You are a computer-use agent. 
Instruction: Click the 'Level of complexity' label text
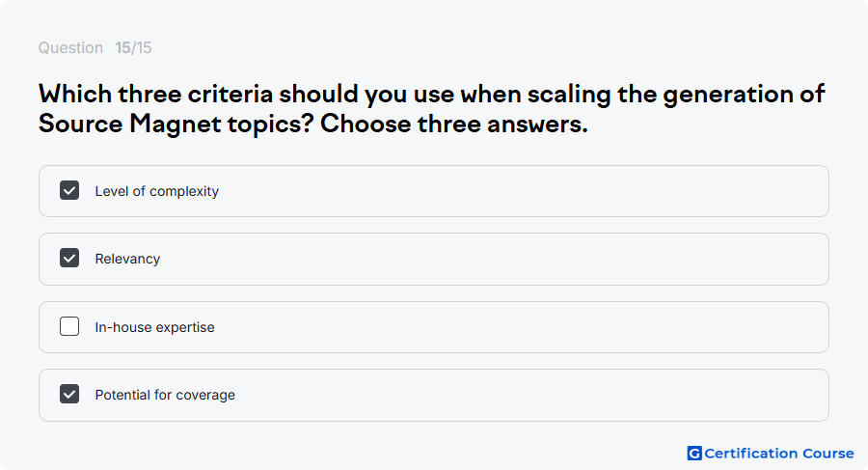coord(156,191)
